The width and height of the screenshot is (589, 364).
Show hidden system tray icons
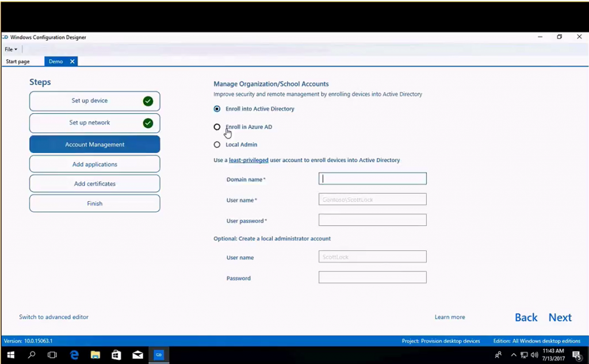click(x=514, y=355)
